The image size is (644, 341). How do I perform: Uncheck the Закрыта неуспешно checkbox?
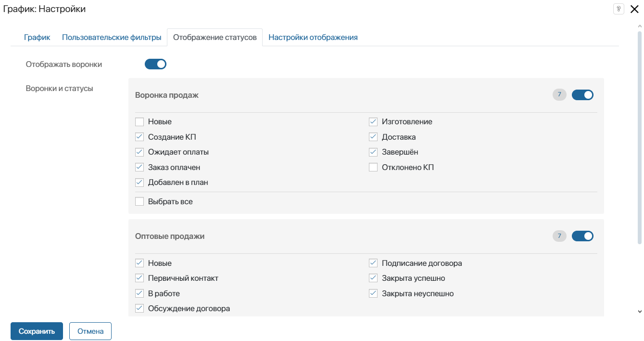tap(373, 294)
